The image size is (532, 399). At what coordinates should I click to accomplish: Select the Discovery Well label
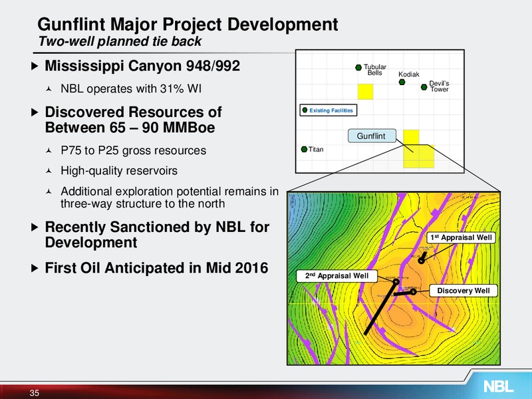[464, 291]
